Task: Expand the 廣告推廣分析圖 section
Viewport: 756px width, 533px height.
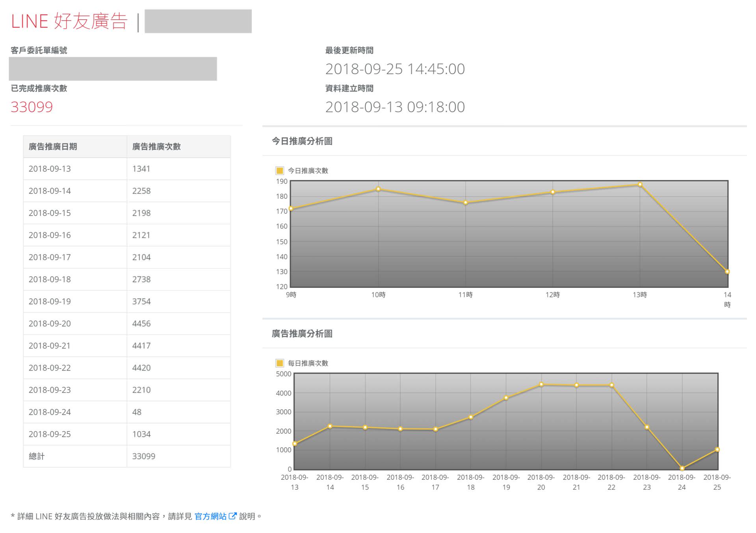Action: pyautogui.click(x=302, y=334)
